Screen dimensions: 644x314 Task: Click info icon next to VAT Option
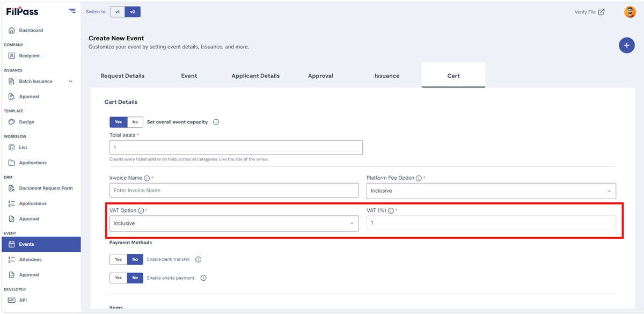pyautogui.click(x=141, y=211)
